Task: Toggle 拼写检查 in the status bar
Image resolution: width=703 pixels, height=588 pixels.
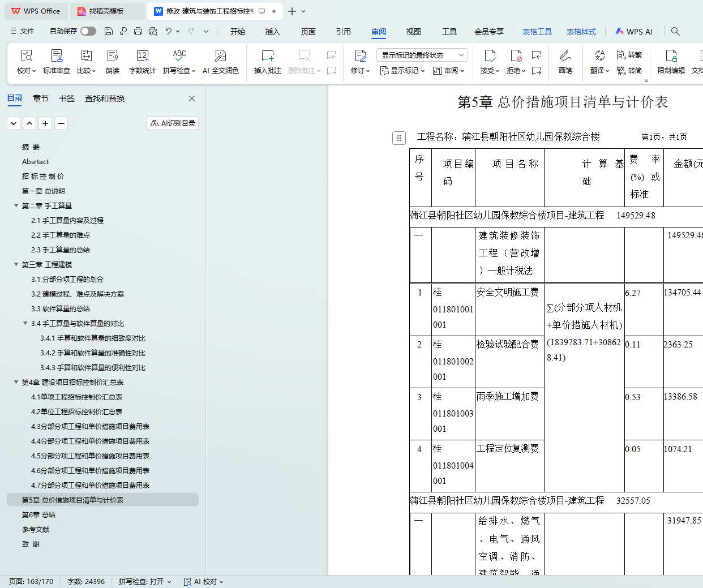Action: click(144, 581)
